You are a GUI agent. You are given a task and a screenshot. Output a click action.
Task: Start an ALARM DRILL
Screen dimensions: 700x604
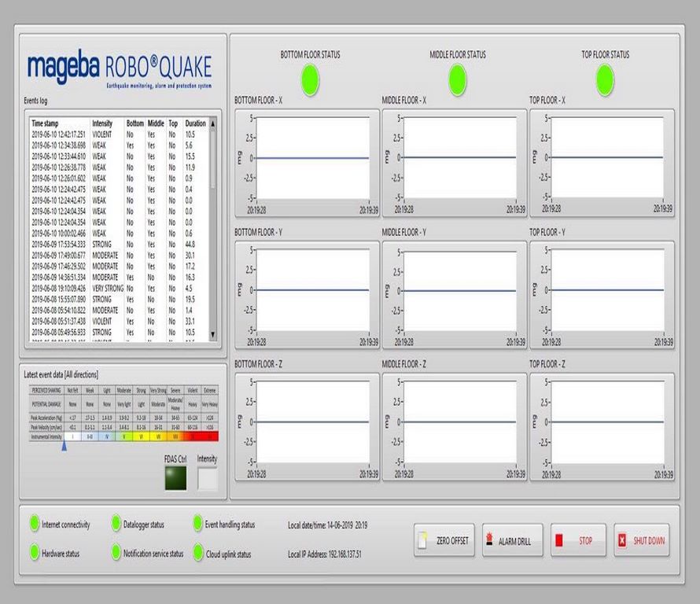click(512, 541)
